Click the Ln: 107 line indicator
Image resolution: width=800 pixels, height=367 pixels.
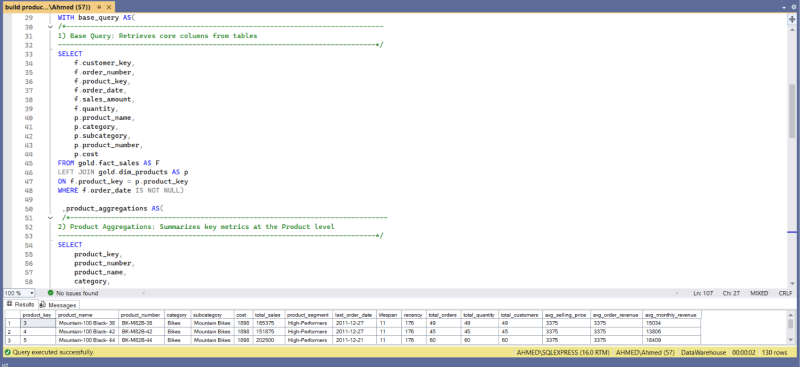[704, 293]
